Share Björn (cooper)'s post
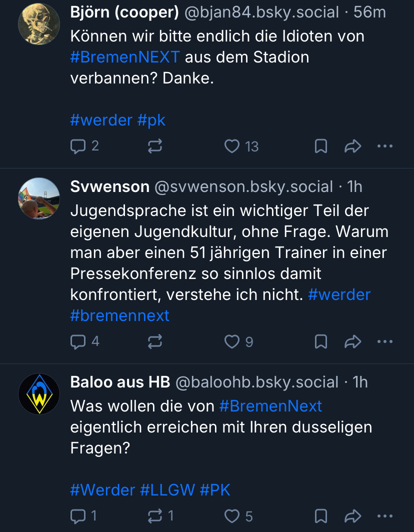The height and width of the screenshot is (532, 414). click(353, 146)
